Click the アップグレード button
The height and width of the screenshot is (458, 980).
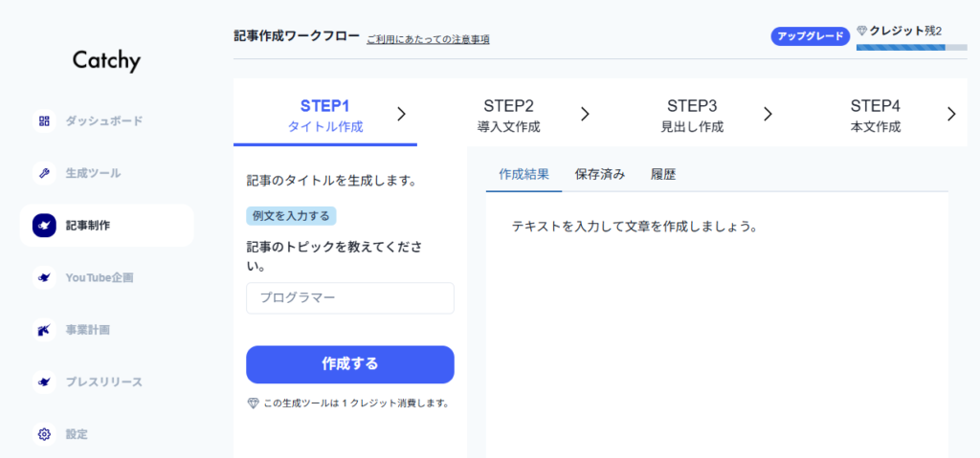[x=810, y=36]
